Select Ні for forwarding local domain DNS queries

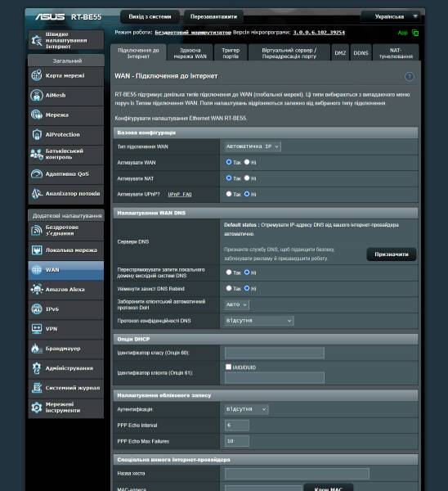(x=247, y=273)
